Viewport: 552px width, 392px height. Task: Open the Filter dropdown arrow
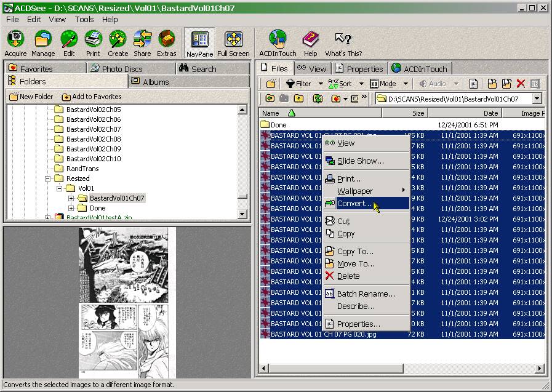(321, 84)
